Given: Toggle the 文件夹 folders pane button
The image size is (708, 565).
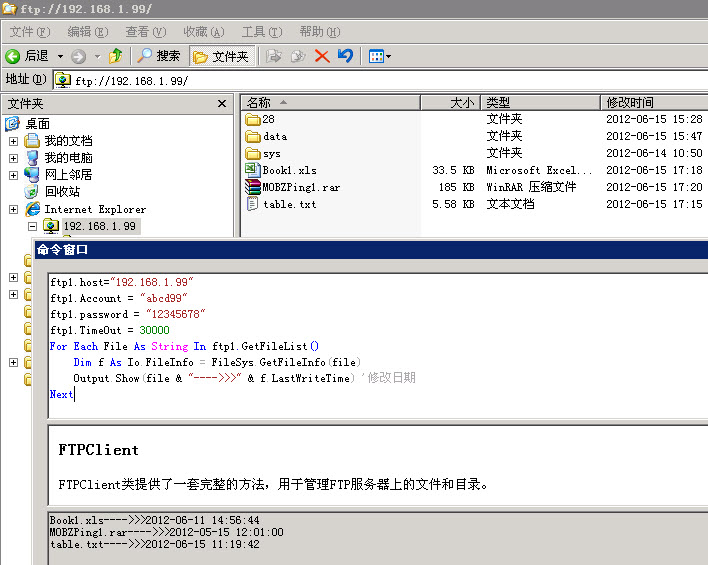Looking at the screenshot, I should [221, 56].
